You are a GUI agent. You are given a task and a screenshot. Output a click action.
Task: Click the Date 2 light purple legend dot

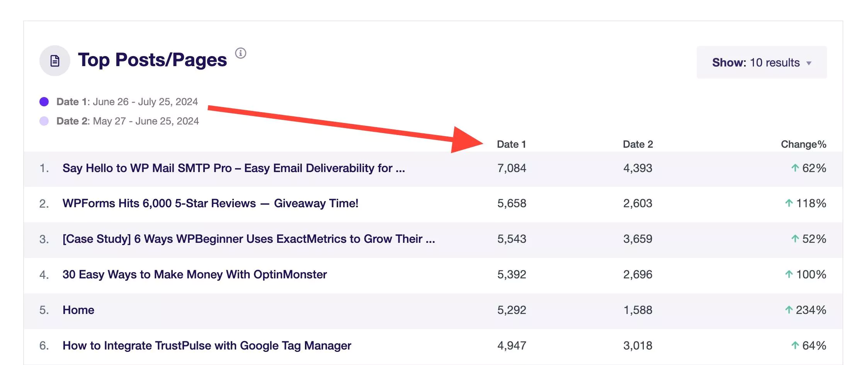(44, 121)
